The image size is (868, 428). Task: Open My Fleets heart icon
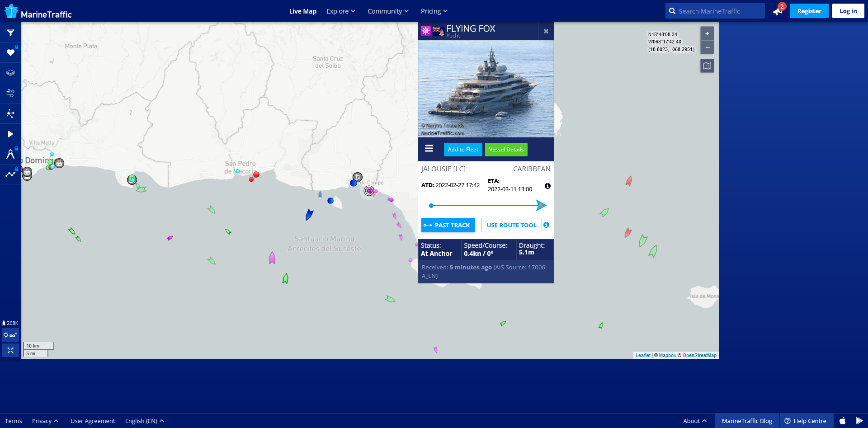10,53
